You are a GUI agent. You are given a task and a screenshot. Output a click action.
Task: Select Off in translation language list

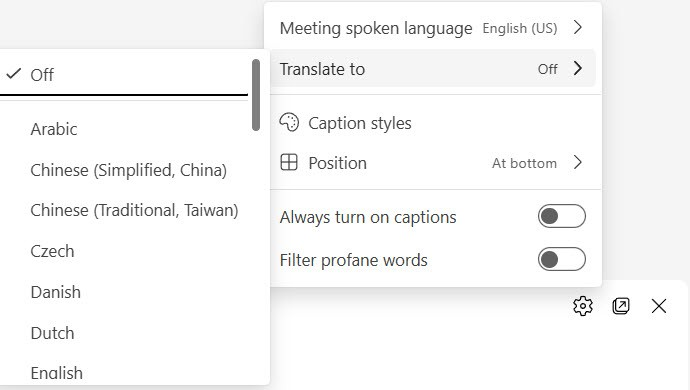pyautogui.click(x=124, y=74)
